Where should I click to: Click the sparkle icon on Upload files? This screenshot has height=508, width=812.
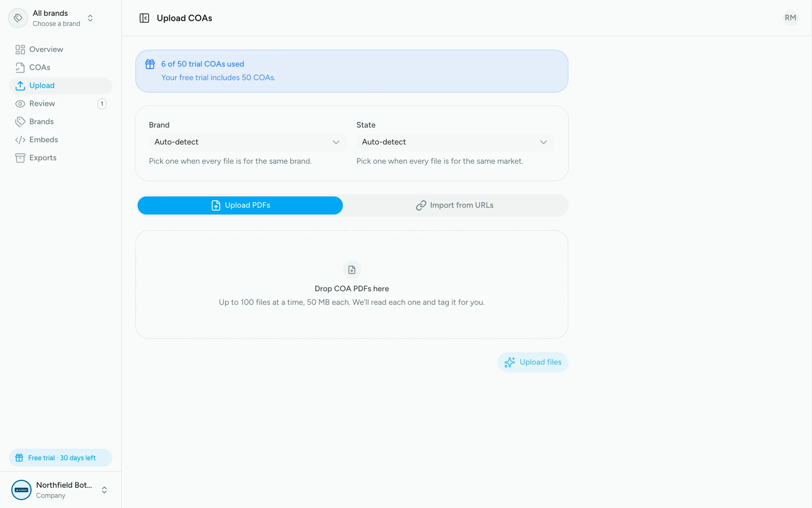pos(510,362)
